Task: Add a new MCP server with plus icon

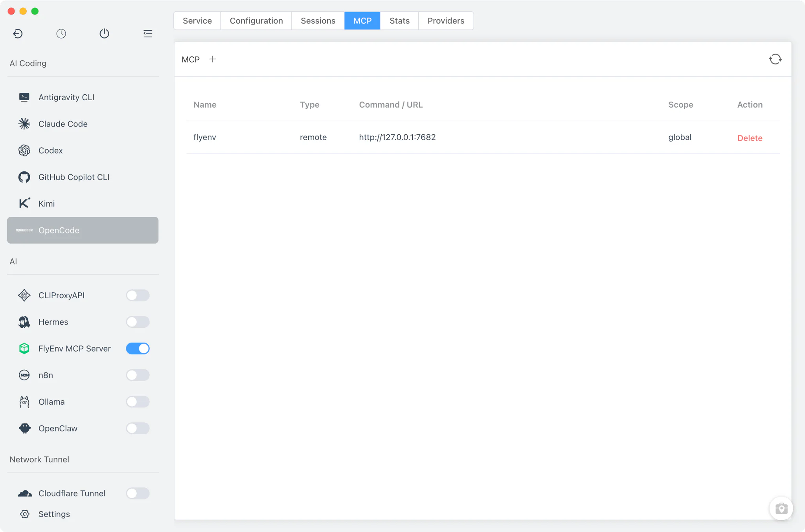Action: coord(213,59)
